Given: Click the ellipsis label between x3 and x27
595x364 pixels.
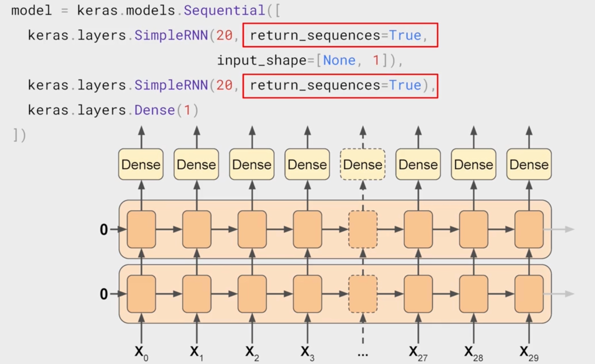Looking at the screenshot, I should tap(363, 354).
